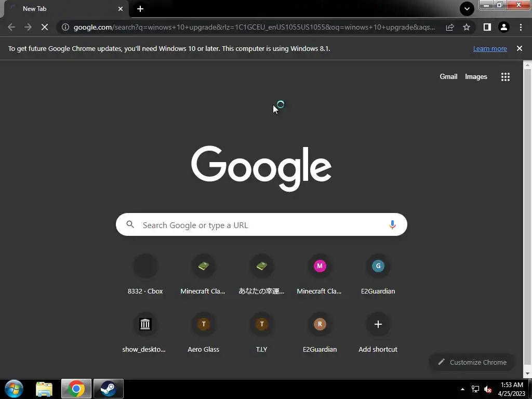Open 8332 · Cbox shortcut
This screenshot has height=399, width=532.
point(145,275)
